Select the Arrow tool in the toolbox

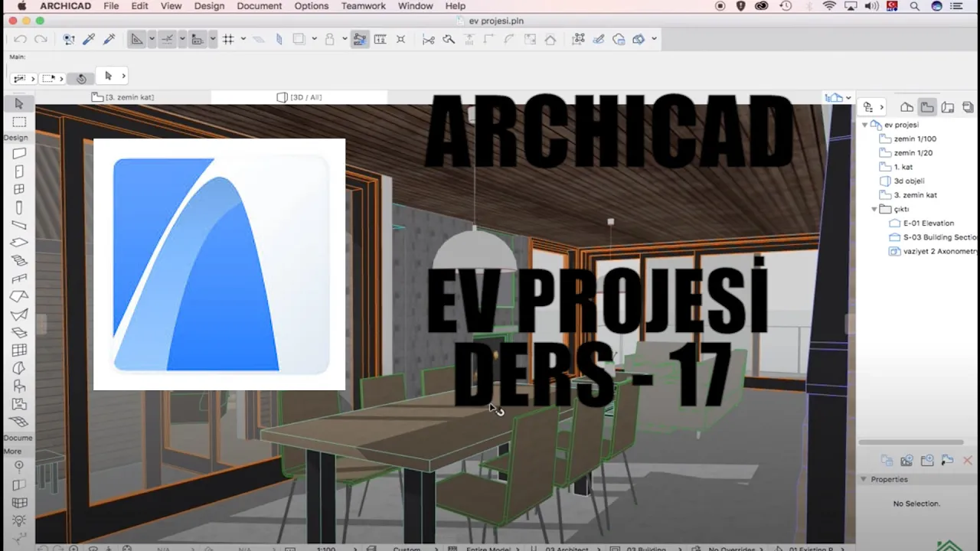pyautogui.click(x=19, y=103)
